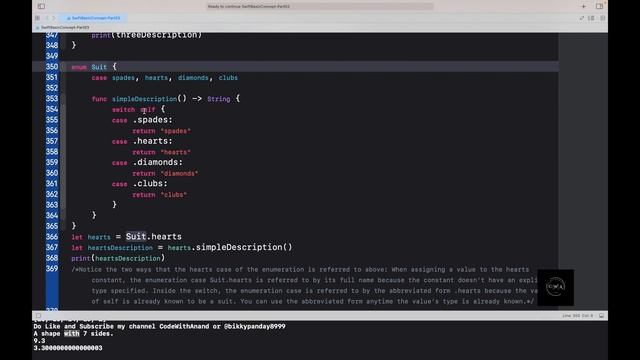Viewport: 640px width, 360px height.
Task: Click the add (+) button in toolbar
Action: click(x=583, y=6)
